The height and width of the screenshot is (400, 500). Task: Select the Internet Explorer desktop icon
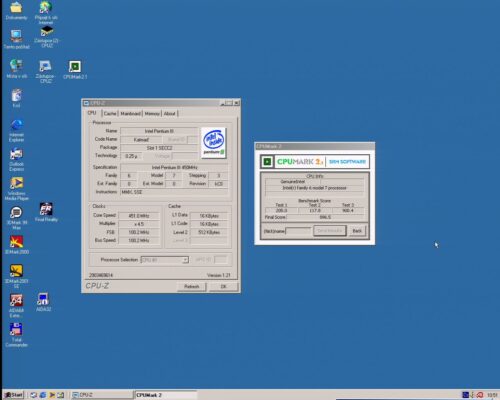16,130
